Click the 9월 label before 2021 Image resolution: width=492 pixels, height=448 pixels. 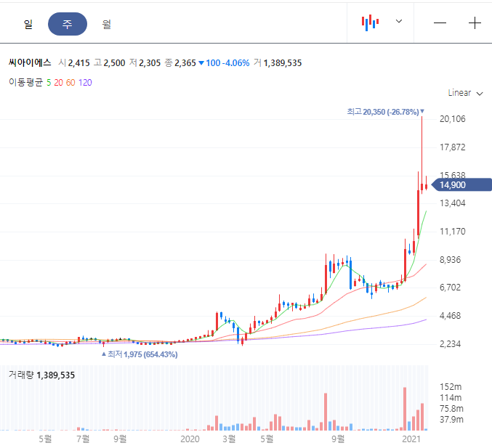pyautogui.click(x=338, y=439)
